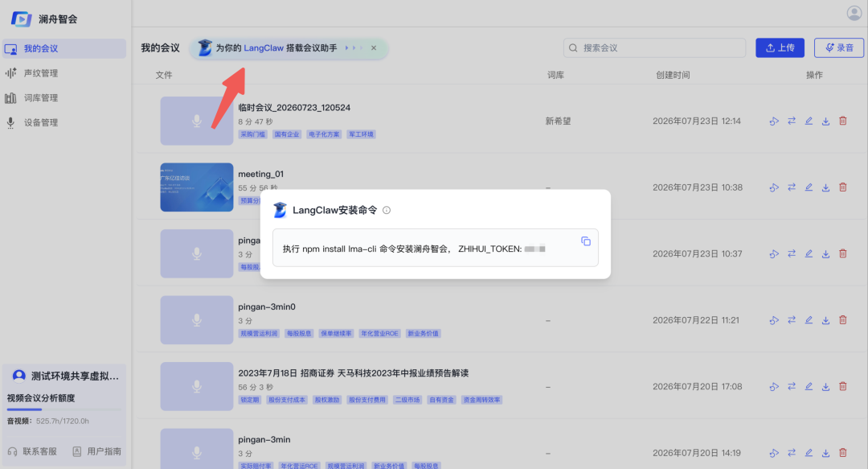Open 联系客服 at the sidebar bottom
This screenshot has width=868, height=469.
(33, 451)
